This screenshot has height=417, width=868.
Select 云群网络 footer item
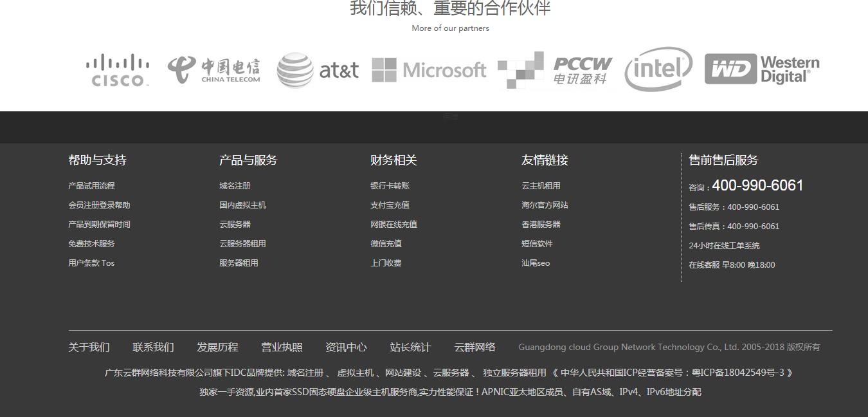[475, 347]
